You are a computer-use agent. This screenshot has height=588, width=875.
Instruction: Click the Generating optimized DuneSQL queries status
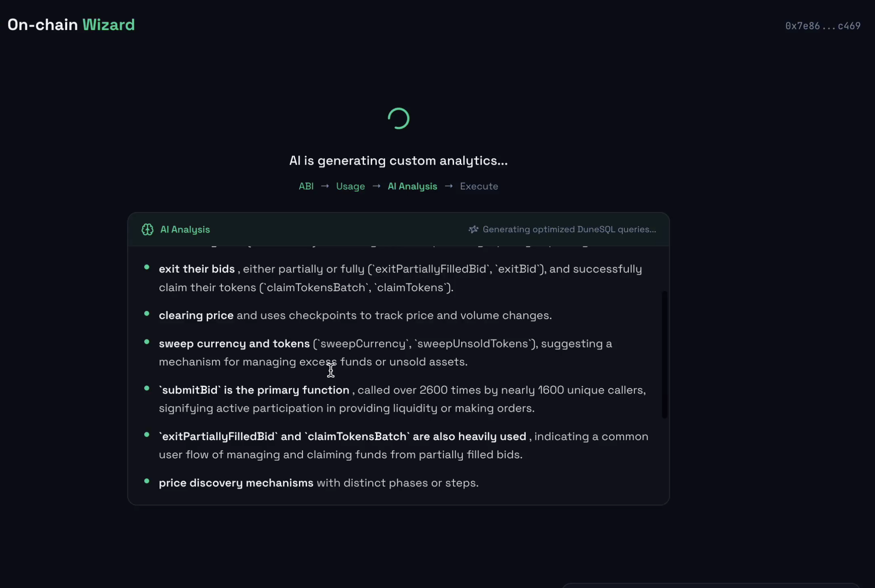(569, 229)
